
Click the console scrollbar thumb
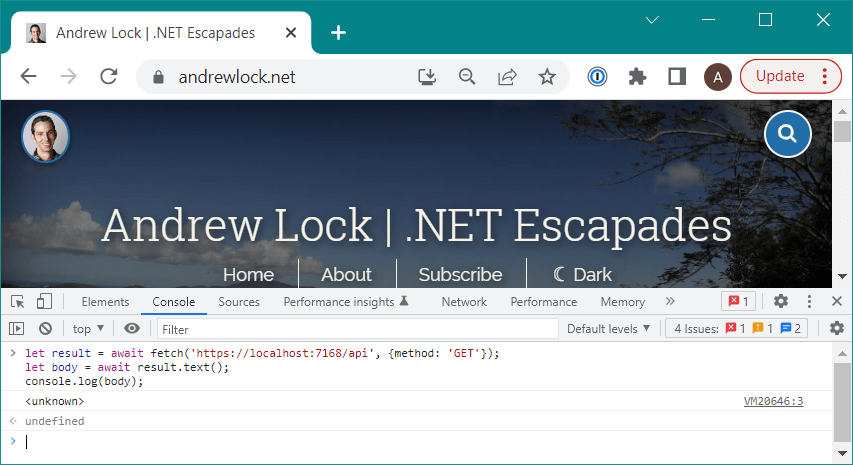point(842,402)
